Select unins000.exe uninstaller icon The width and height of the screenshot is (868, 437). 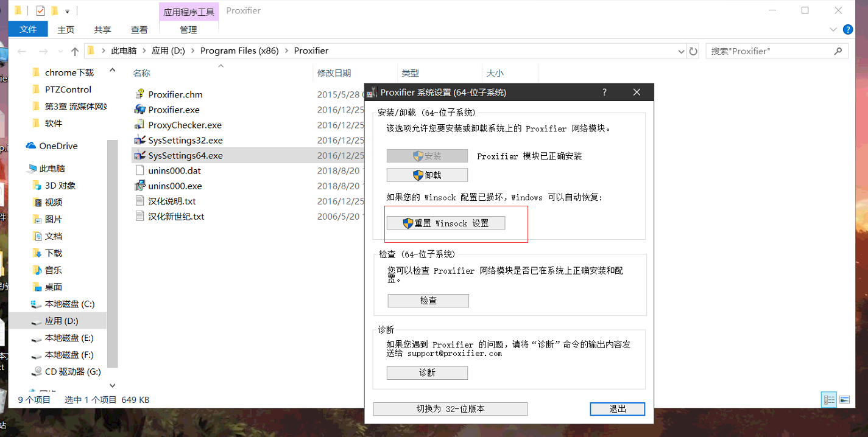139,186
